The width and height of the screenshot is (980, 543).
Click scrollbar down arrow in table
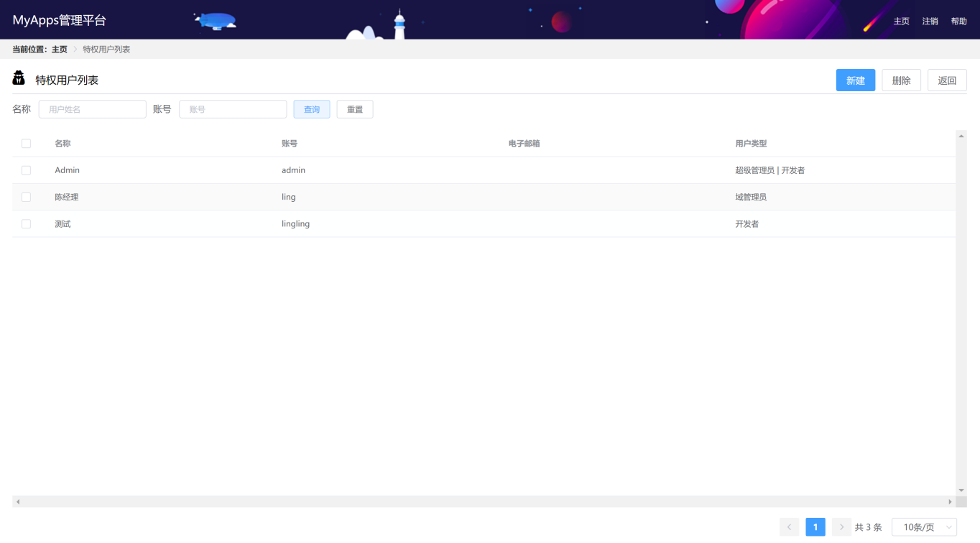961,490
